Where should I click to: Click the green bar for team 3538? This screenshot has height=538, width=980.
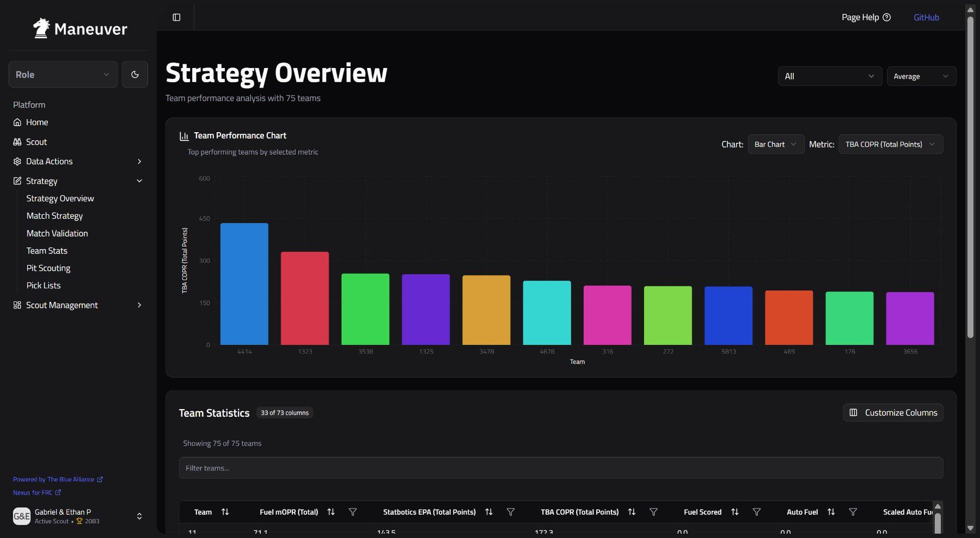[365, 309]
